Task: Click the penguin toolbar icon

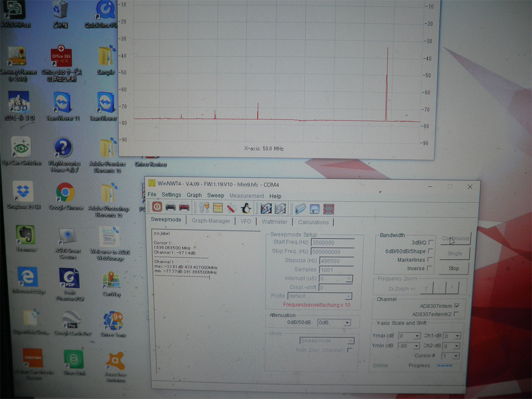Action: pyautogui.click(x=246, y=208)
